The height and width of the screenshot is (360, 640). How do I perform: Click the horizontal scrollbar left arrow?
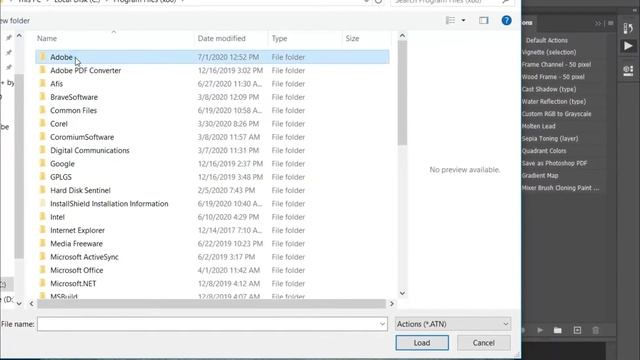(31, 304)
